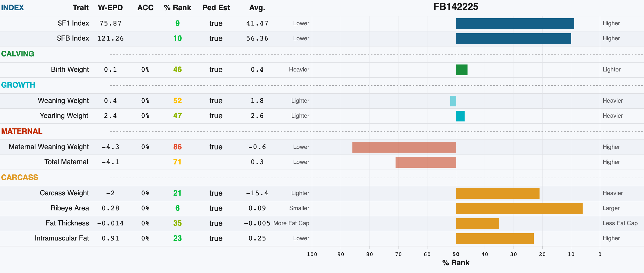
Task: Click the Total Maternal red bar
Action: coord(426,162)
